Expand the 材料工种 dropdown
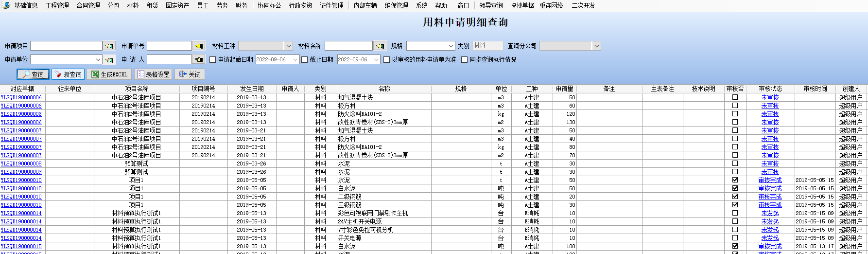 pos(288,46)
